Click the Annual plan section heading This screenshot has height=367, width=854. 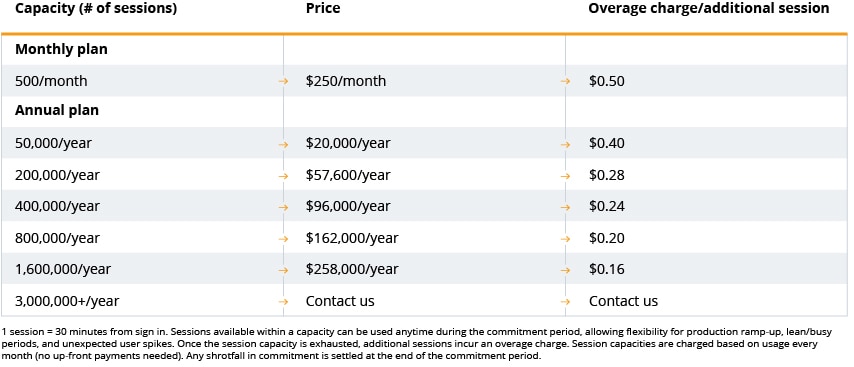click(x=57, y=111)
